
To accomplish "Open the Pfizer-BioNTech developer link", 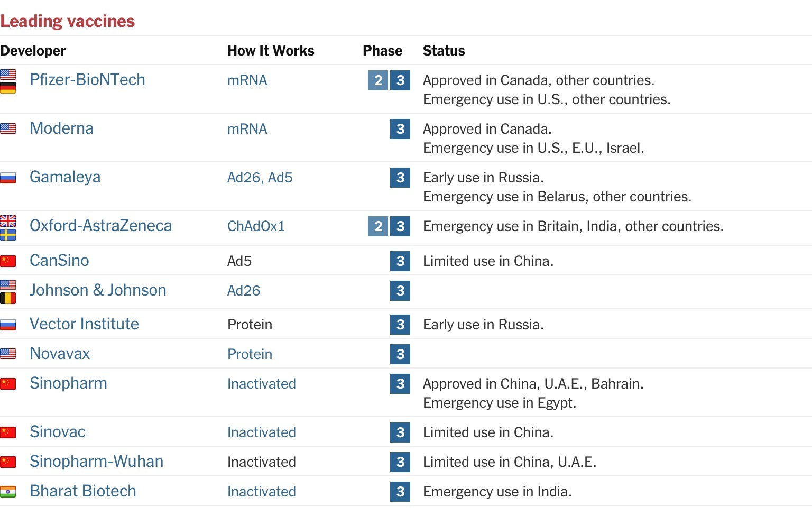I will (87, 80).
